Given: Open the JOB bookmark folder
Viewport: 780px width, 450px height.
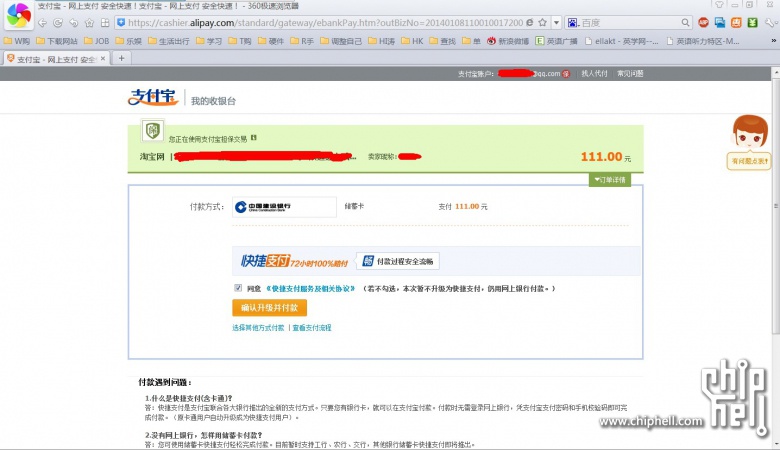Looking at the screenshot, I should pyautogui.click(x=97, y=41).
